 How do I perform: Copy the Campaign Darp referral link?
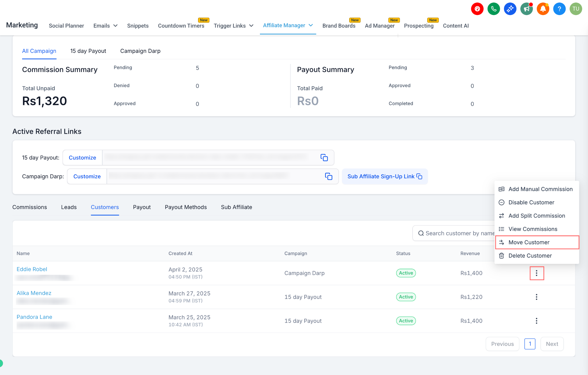click(x=329, y=176)
